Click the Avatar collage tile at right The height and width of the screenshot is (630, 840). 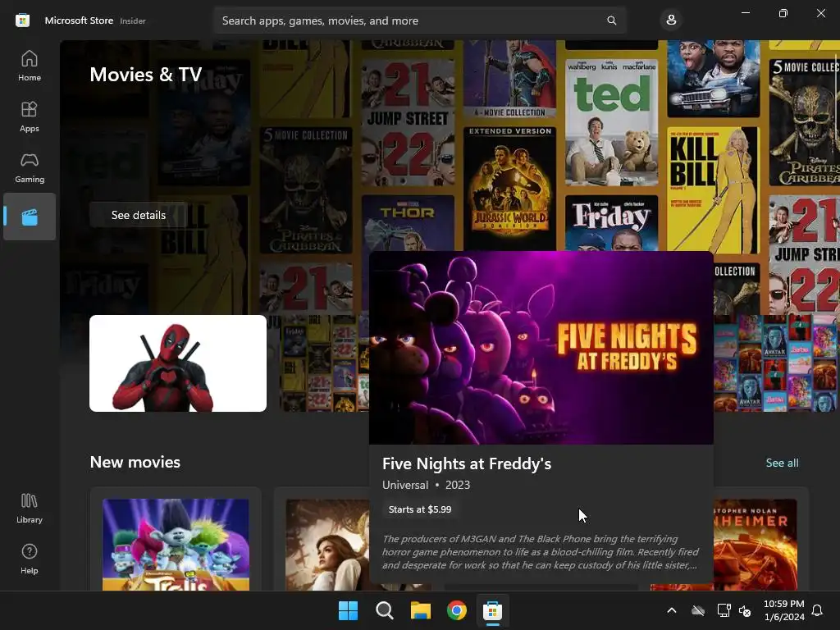(776, 363)
